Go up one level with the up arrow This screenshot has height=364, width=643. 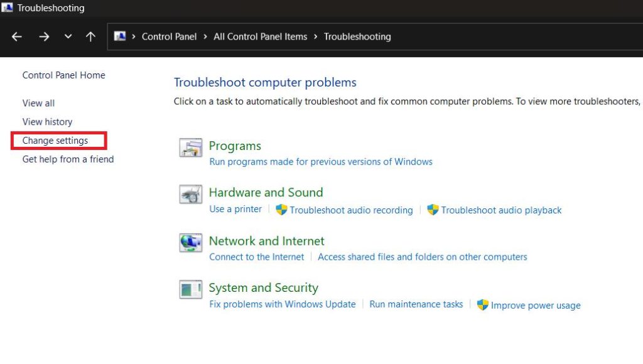click(90, 36)
